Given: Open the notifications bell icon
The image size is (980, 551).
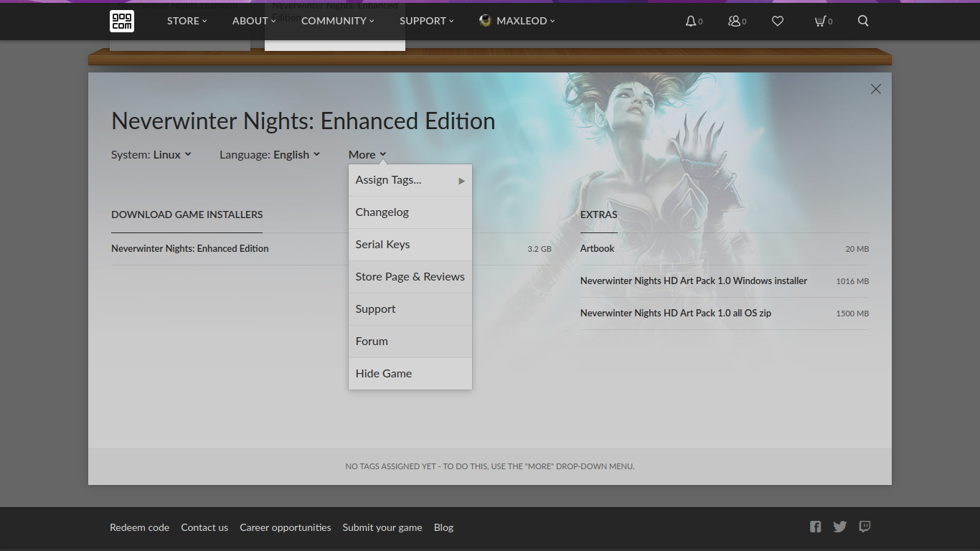Looking at the screenshot, I should (691, 21).
